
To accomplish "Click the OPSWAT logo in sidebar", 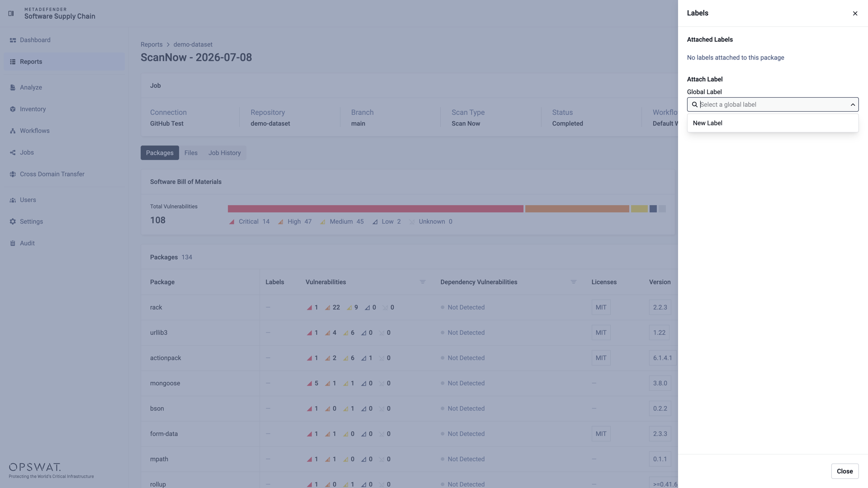I will click(x=35, y=467).
